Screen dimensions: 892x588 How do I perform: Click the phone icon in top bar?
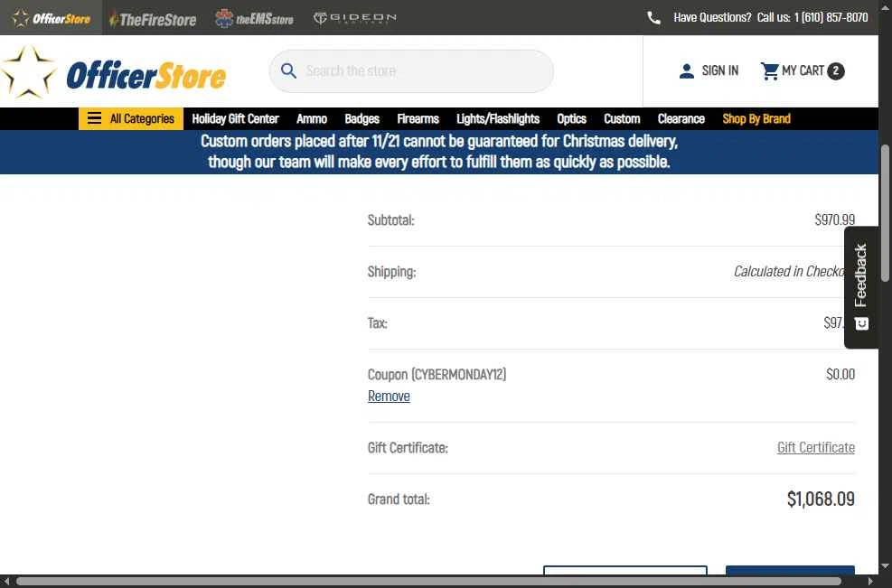[653, 18]
